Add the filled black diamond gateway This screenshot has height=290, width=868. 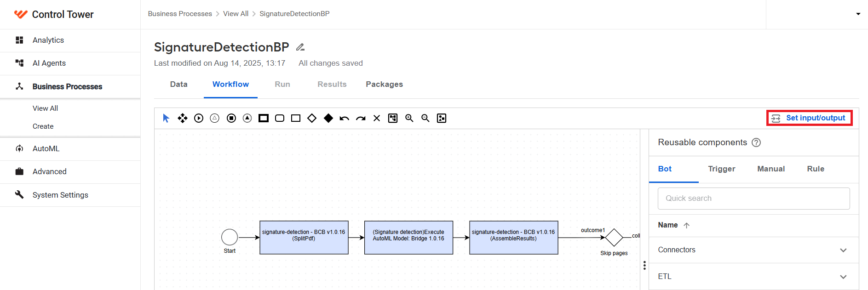tap(328, 118)
